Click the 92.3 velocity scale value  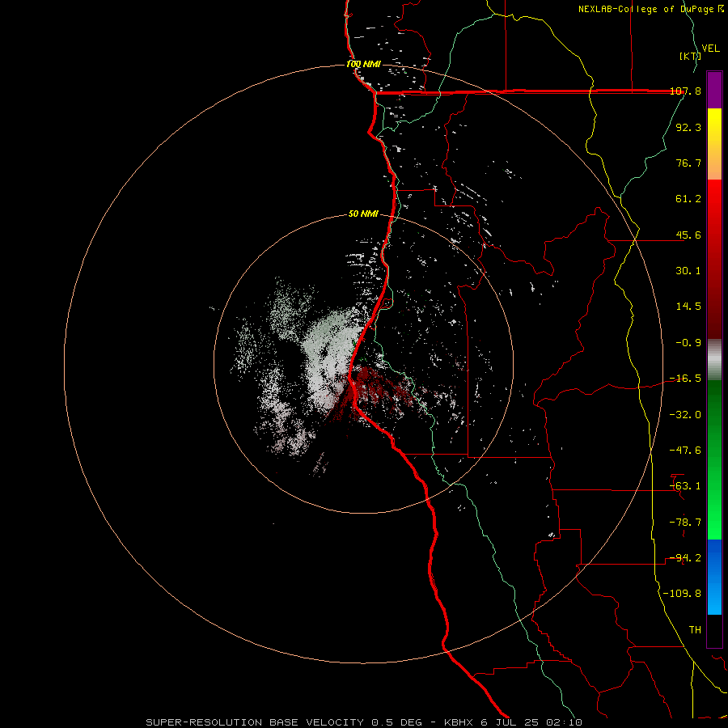tap(688, 127)
